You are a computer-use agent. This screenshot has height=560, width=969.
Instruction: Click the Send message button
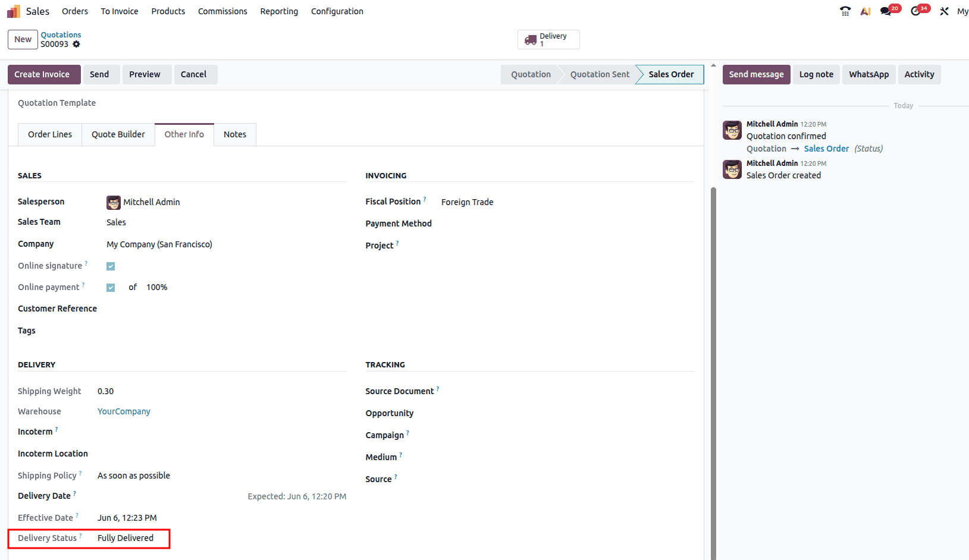click(757, 74)
